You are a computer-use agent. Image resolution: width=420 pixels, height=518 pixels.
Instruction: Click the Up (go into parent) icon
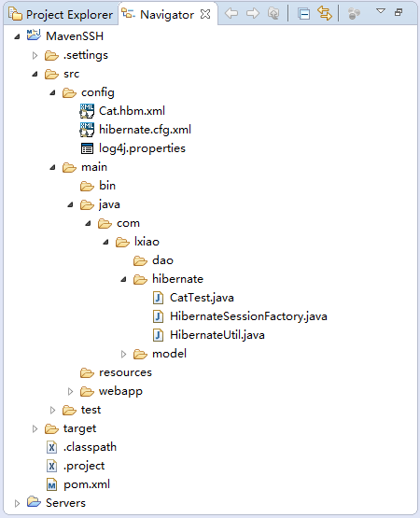pyautogui.click(x=273, y=14)
